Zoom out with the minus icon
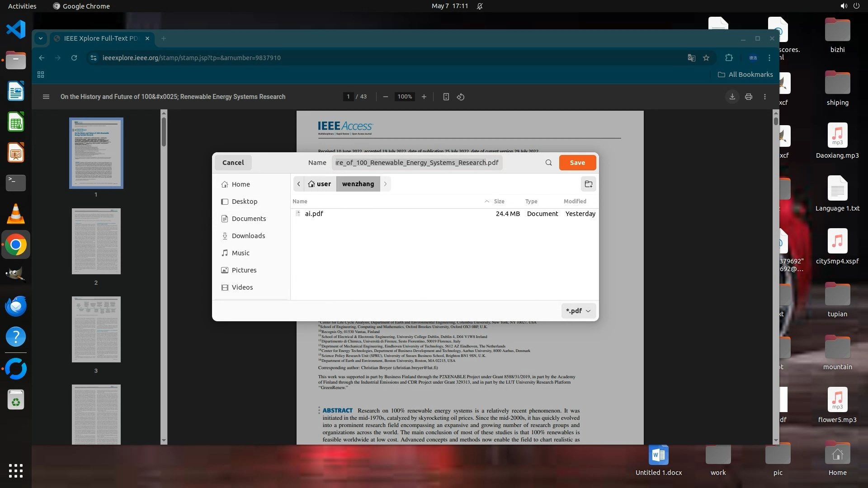868x488 pixels. (x=385, y=97)
